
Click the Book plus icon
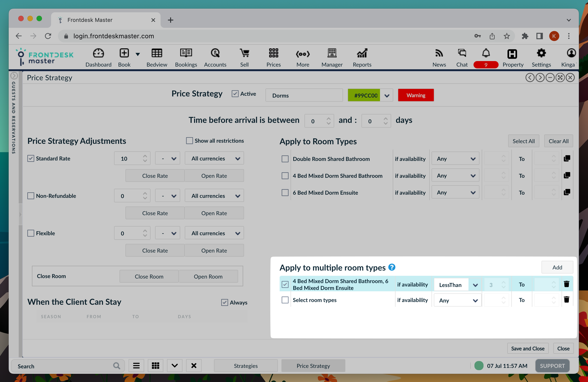click(x=124, y=53)
